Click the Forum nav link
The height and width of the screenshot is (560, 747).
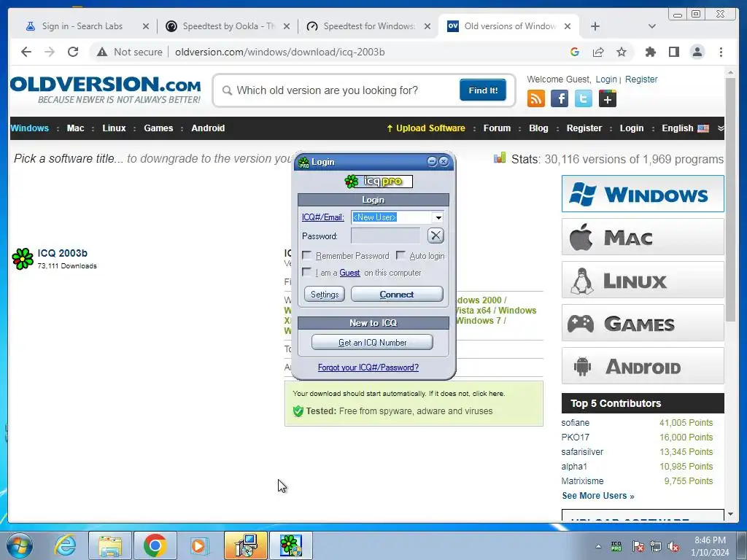point(497,128)
